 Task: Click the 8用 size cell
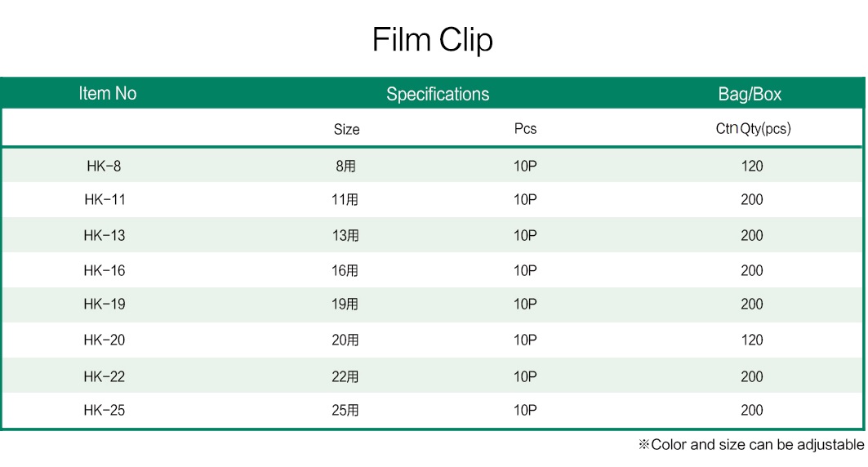(345, 166)
